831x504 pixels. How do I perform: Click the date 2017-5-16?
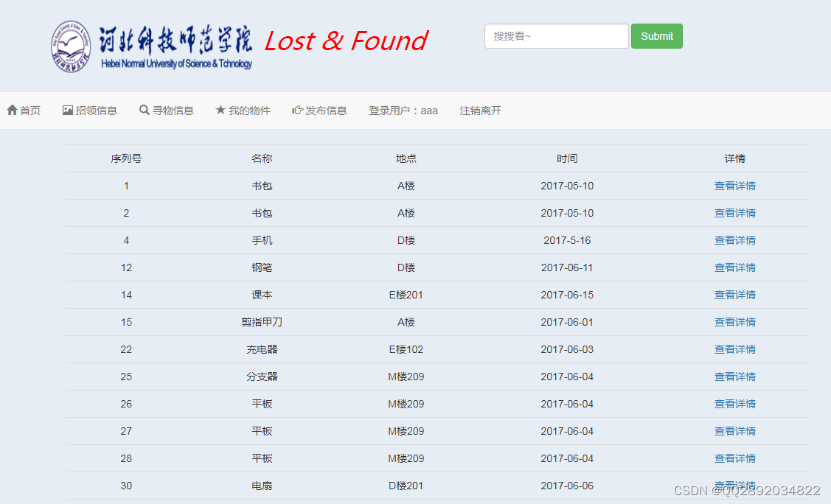567,240
